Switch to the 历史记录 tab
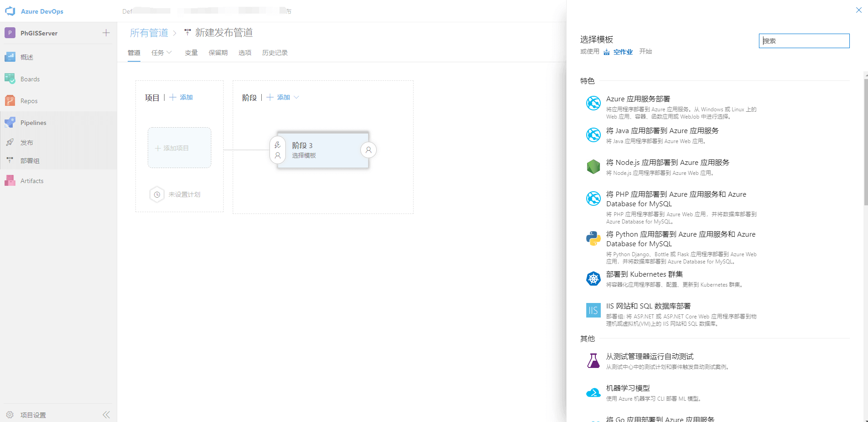This screenshot has width=868, height=422. click(274, 53)
